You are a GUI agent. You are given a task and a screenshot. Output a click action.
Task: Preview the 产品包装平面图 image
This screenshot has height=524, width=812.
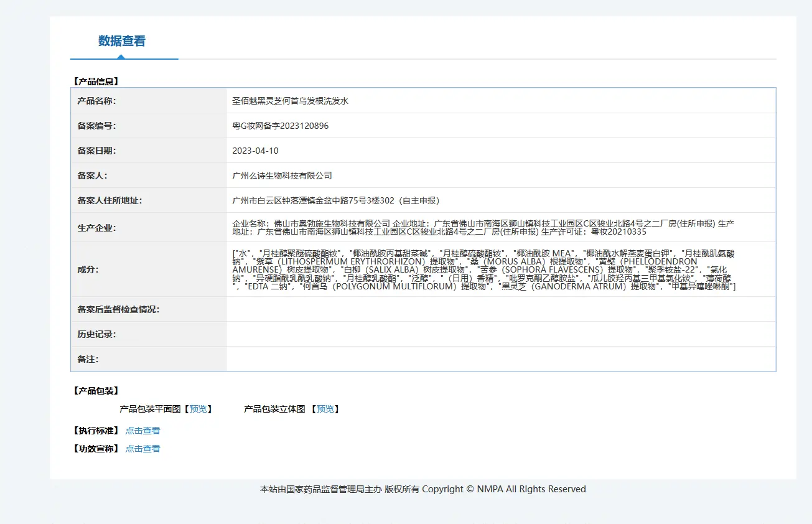[x=198, y=409]
